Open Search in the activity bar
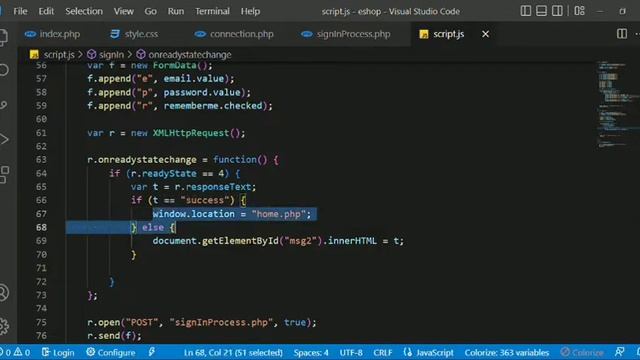Screen dimensions: 640x360 click(x=3, y=70)
